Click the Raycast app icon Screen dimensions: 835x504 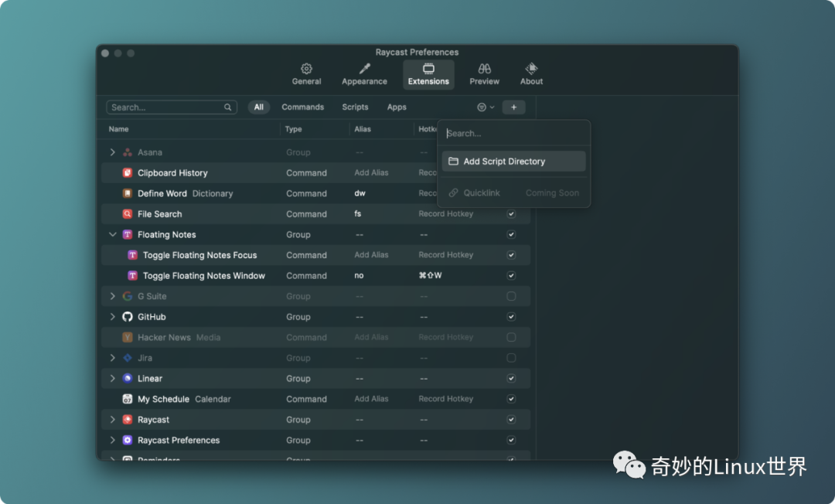click(128, 420)
